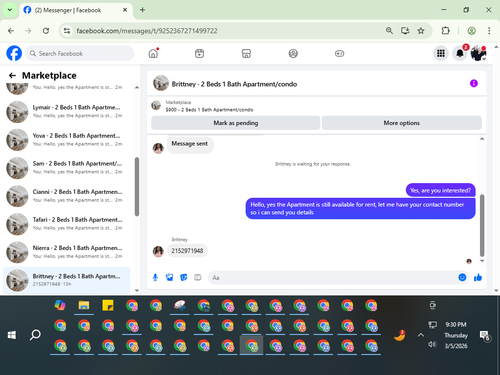Show hidden system tray icons
This screenshot has width=500, height=375.
421,335
